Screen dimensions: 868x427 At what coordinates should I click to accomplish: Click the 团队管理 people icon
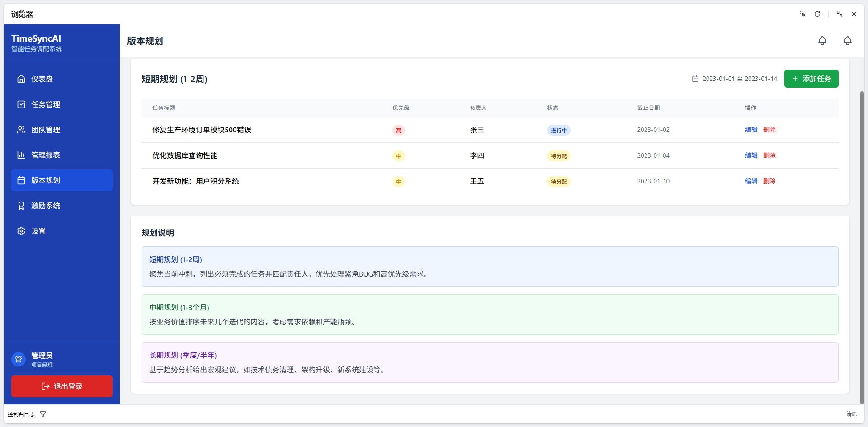click(21, 130)
